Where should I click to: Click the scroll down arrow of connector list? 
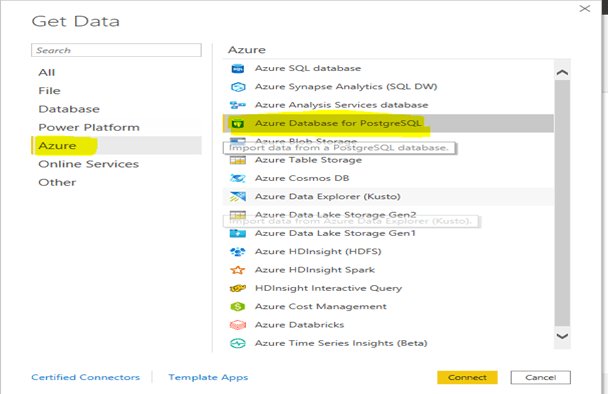(x=562, y=336)
